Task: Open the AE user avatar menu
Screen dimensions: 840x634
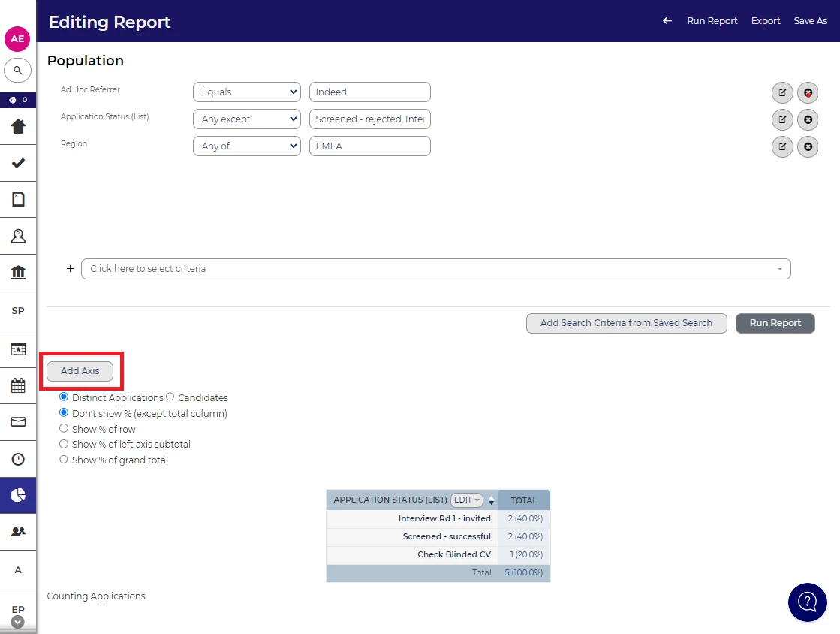Action: tap(17, 38)
